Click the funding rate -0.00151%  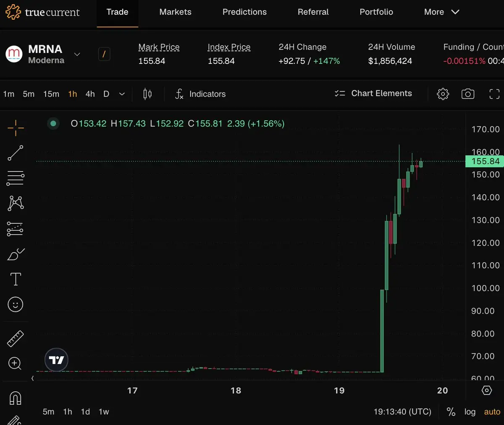click(464, 61)
